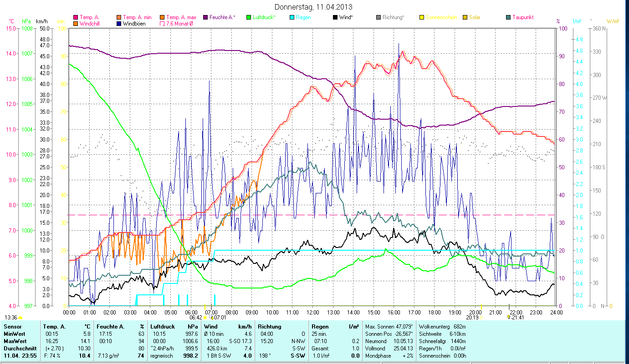The width and height of the screenshot is (629, 364).
Task: Click the wind run value 426.0 km
Action: point(217,348)
